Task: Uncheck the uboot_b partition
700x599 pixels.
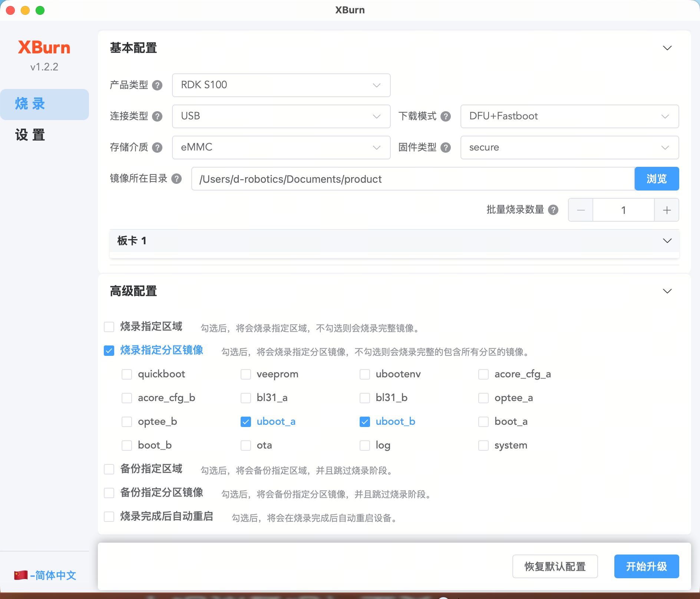Action: click(x=365, y=422)
